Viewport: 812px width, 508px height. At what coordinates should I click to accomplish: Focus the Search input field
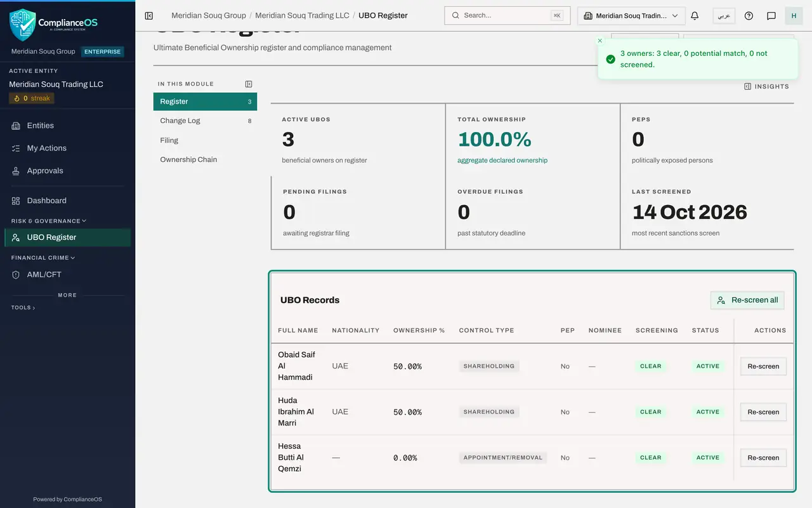[x=507, y=16]
